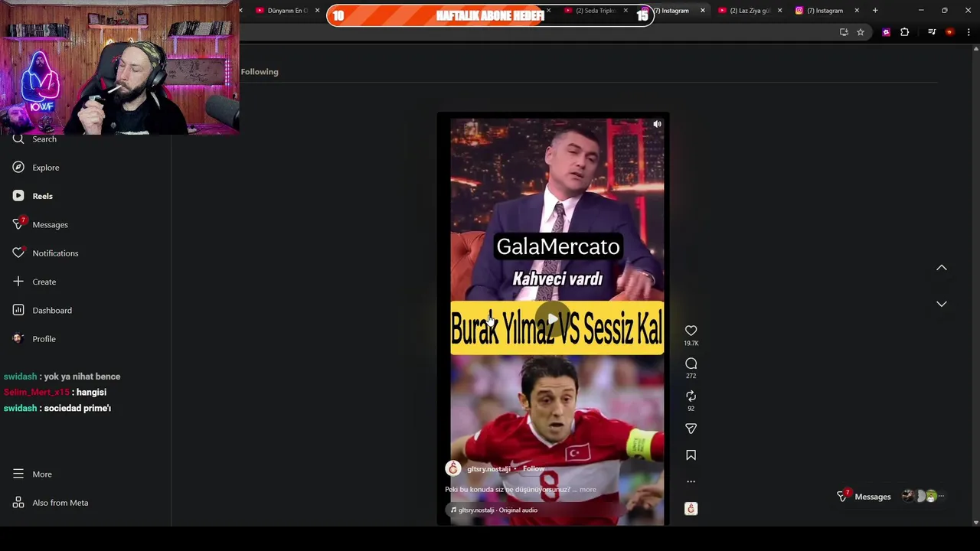The image size is (980, 551).
Task: Click play button overlay on reel
Action: tap(553, 319)
